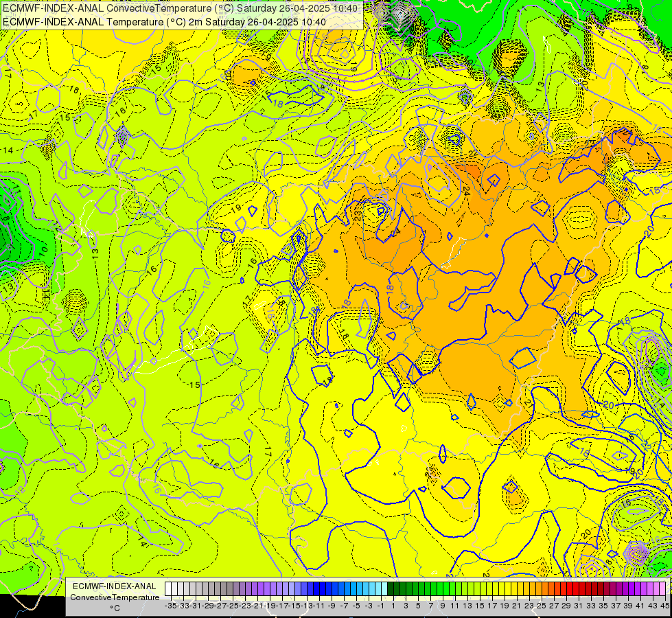
Task: Pick the dark green swatch above 1
Action: point(391,588)
